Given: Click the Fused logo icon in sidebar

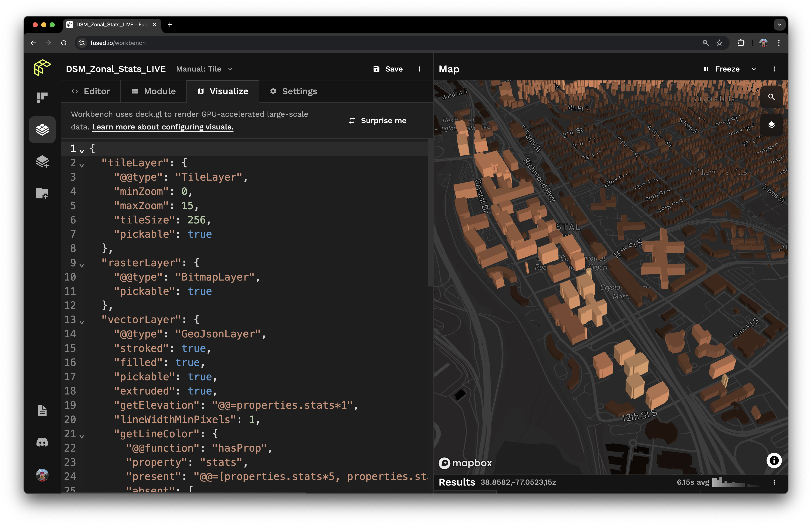Looking at the screenshot, I should coord(42,67).
